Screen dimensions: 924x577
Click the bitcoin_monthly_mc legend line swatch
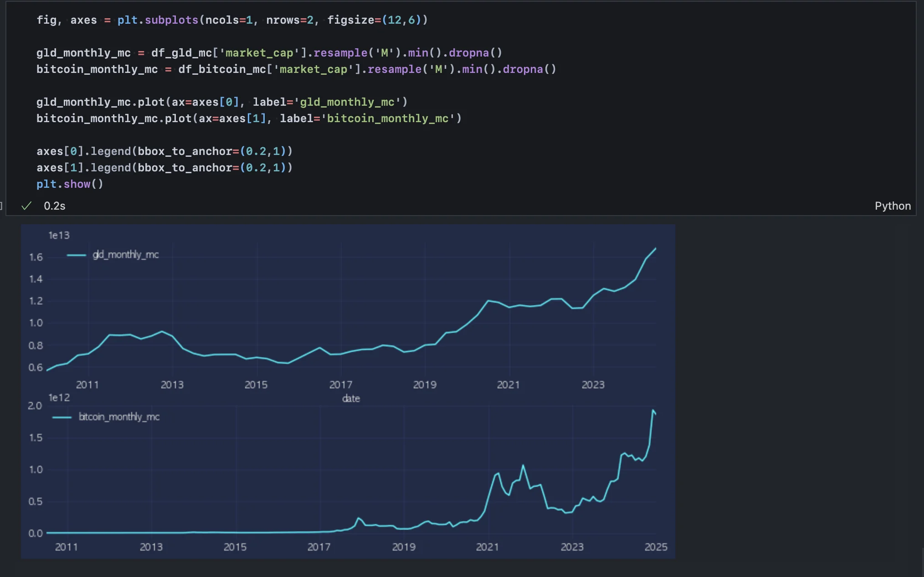pyautogui.click(x=62, y=417)
